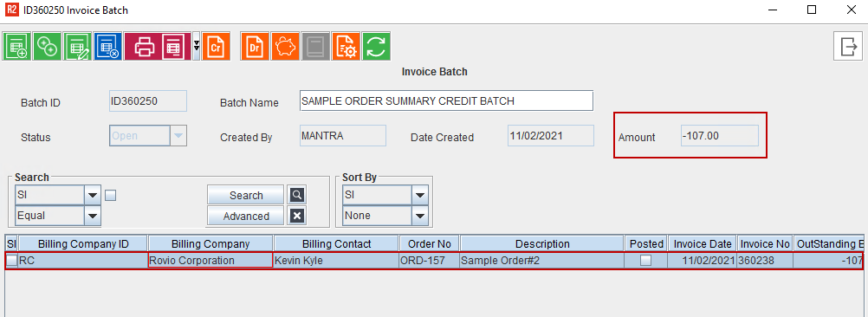The image size is (868, 317).
Task: Click the Date Created field 11/02/2021
Action: (x=551, y=135)
